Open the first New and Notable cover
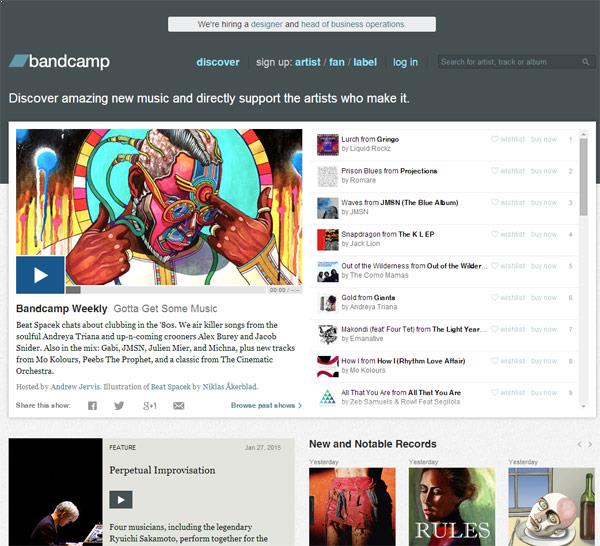 [352, 507]
